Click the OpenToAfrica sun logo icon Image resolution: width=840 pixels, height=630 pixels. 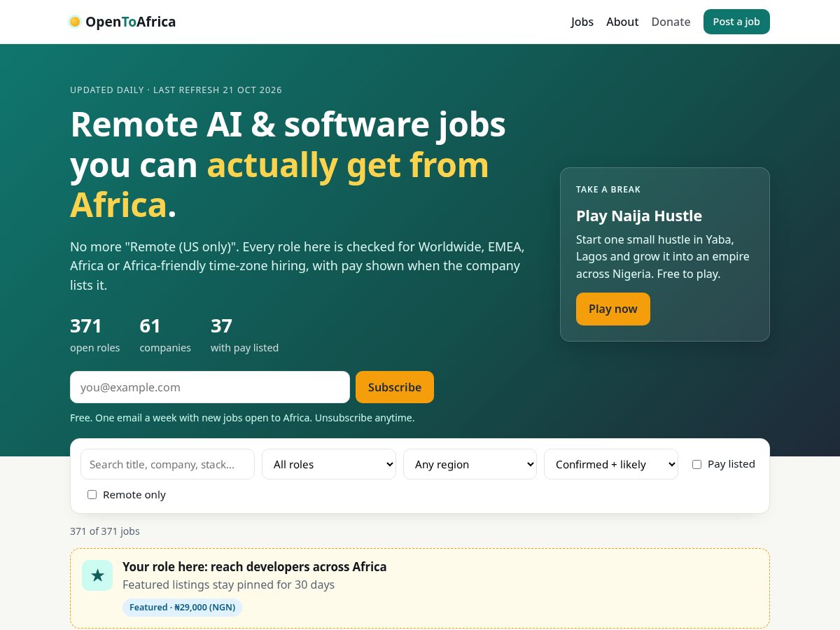point(75,22)
